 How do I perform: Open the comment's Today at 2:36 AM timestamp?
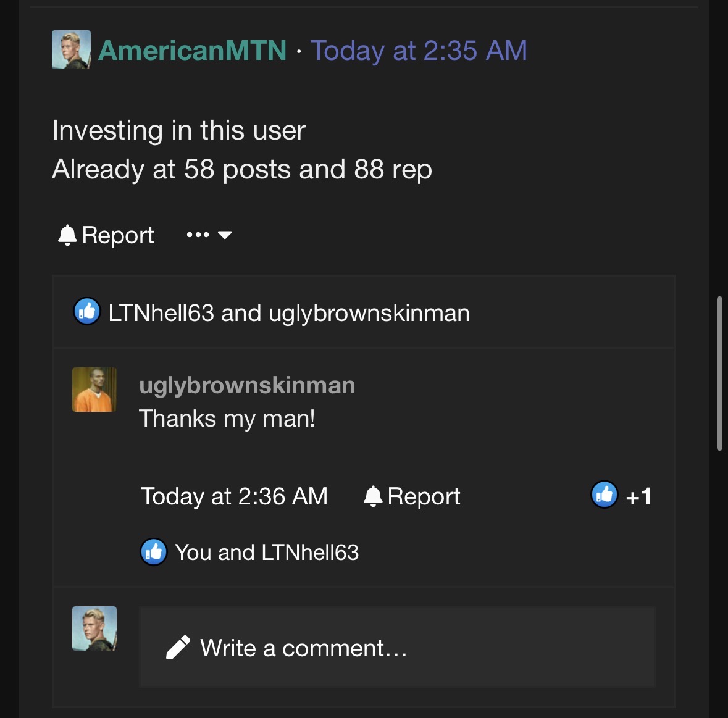pos(234,496)
